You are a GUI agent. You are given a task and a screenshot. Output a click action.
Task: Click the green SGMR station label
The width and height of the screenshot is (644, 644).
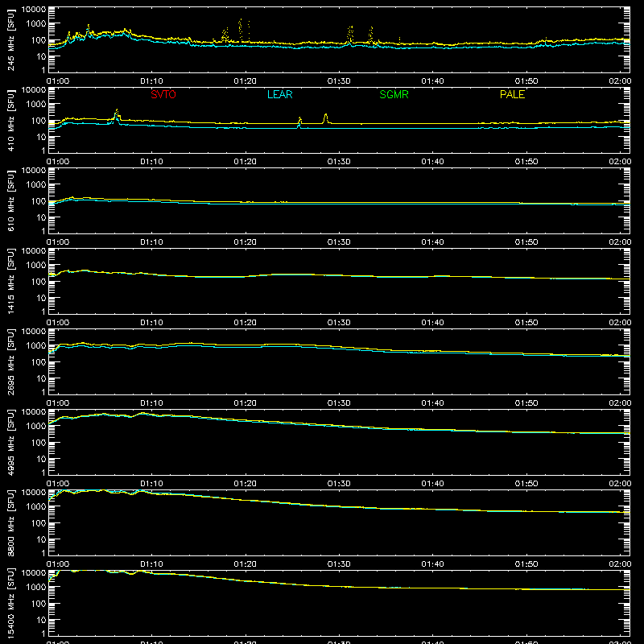394,94
